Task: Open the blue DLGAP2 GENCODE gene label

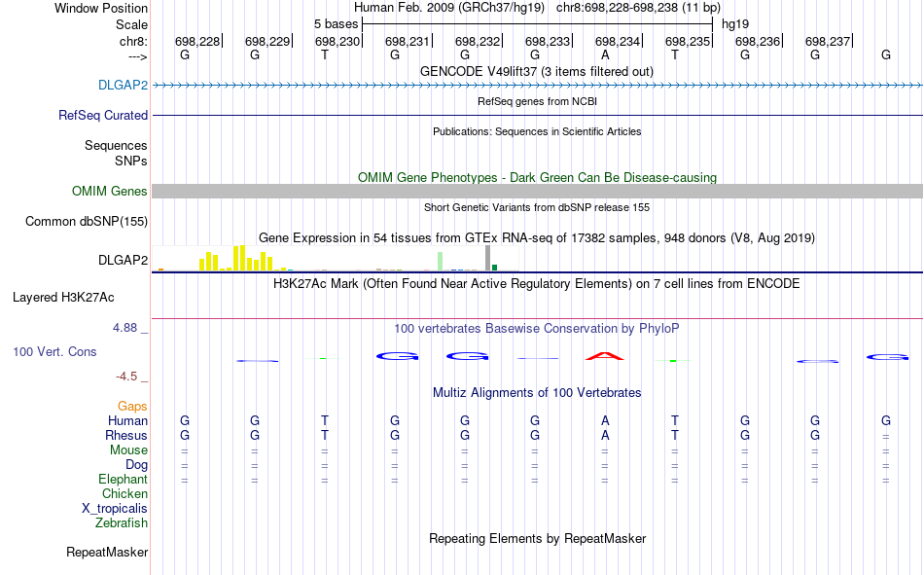Action: pyautogui.click(x=123, y=85)
